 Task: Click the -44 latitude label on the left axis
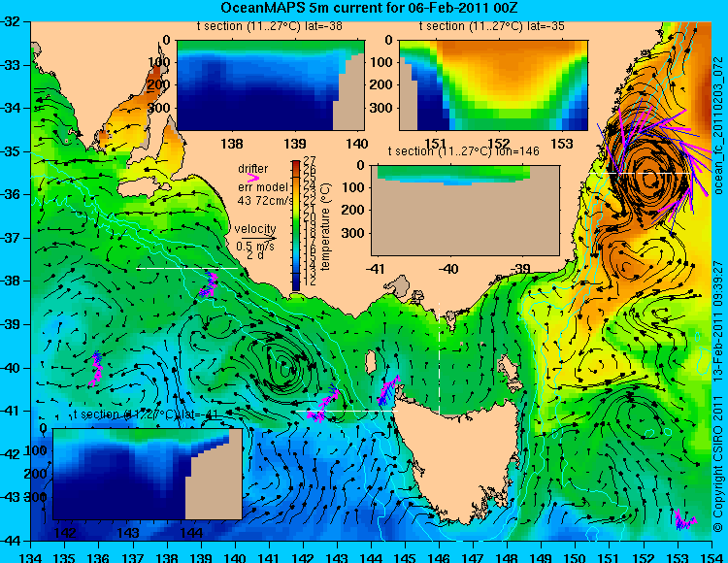pyautogui.click(x=11, y=541)
